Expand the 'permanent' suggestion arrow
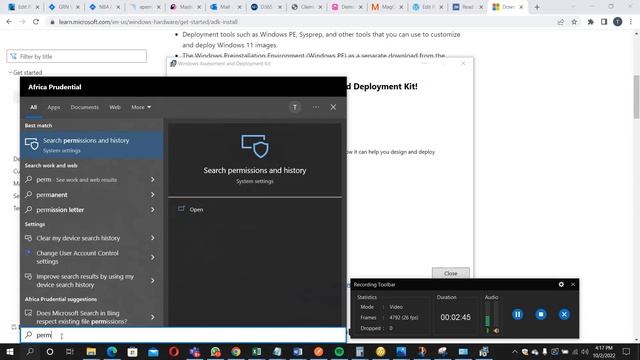Image resolution: width=640 pixels, height=360 pixels. (x=153, y=195)
